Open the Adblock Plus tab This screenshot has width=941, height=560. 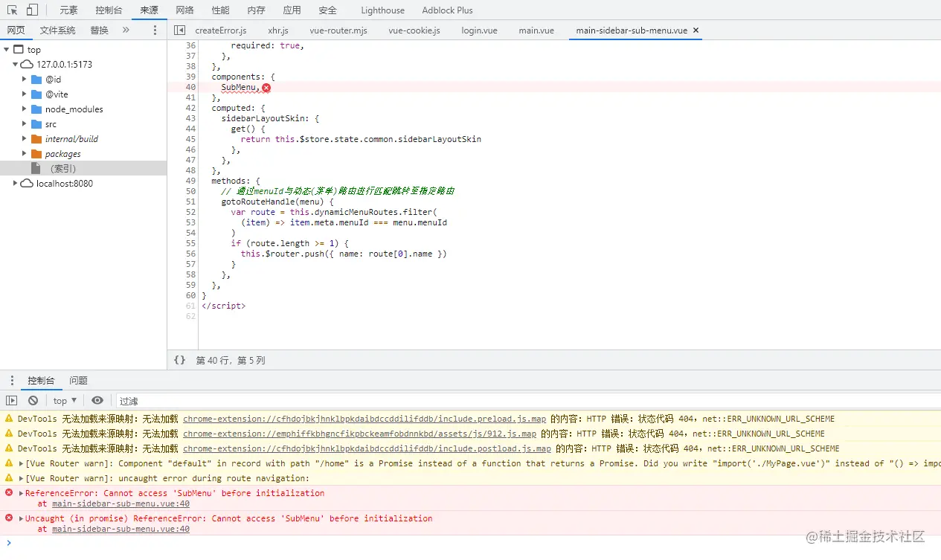pyautogui.click(x=447, y=10)
